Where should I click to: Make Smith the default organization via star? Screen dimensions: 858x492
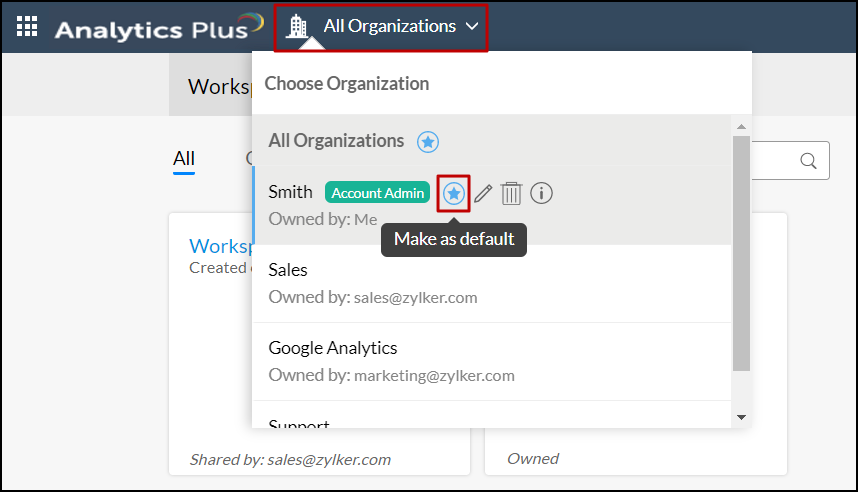point(455,193)
